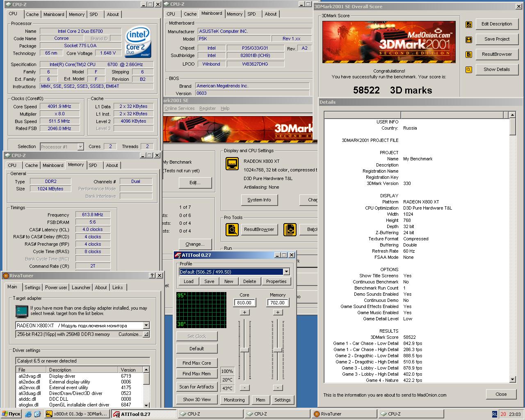Click Show Details button in score window
525x420 pixels.
[x=497, y=69]
